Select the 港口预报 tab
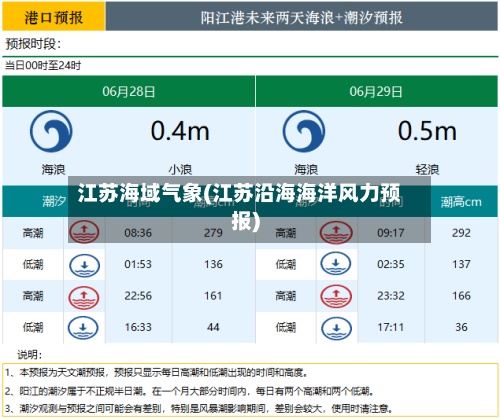The width and height of the screenshot is (500, 419). point(54,16)
